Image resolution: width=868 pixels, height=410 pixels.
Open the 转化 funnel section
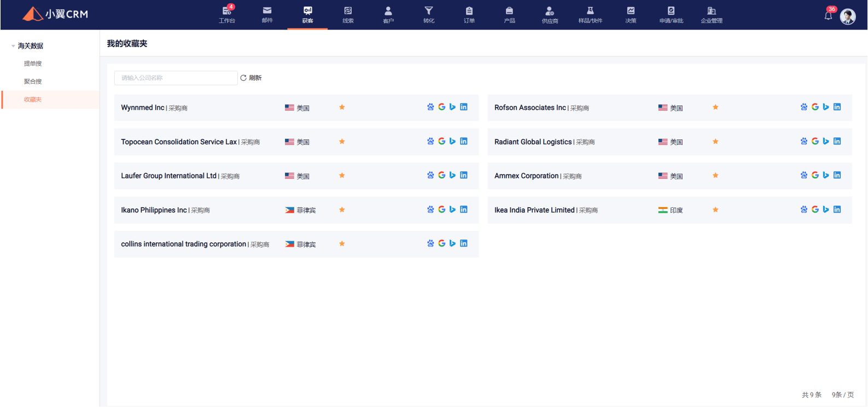(429, 15)
